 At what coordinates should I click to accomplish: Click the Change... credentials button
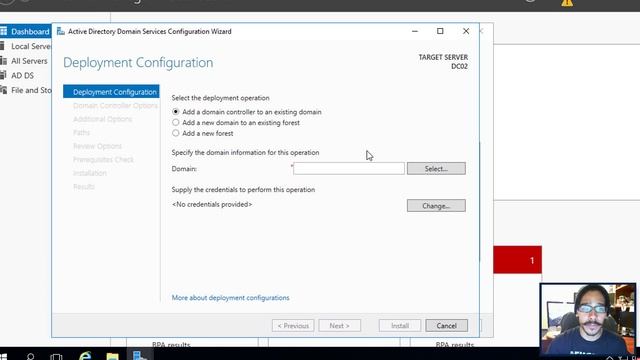436,206
